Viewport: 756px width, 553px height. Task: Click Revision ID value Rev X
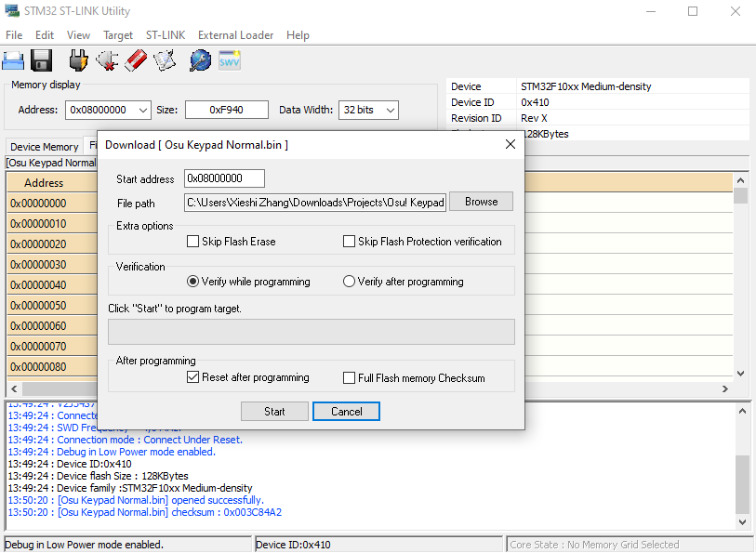click(534, 118)
